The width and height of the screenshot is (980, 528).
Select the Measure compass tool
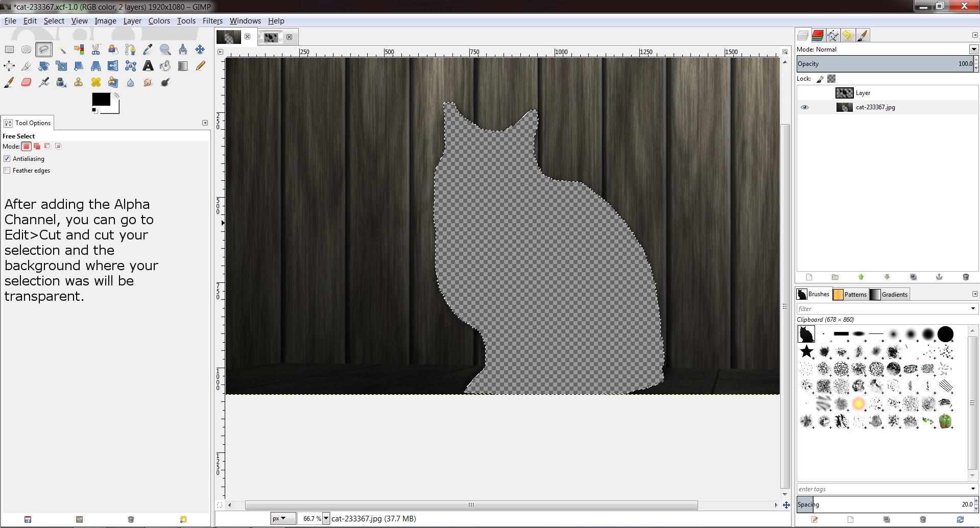point(182,50)
